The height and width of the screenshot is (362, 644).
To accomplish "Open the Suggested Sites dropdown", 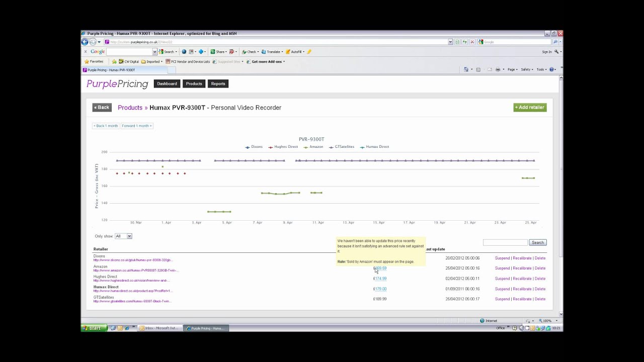I will tap(228, 61).
